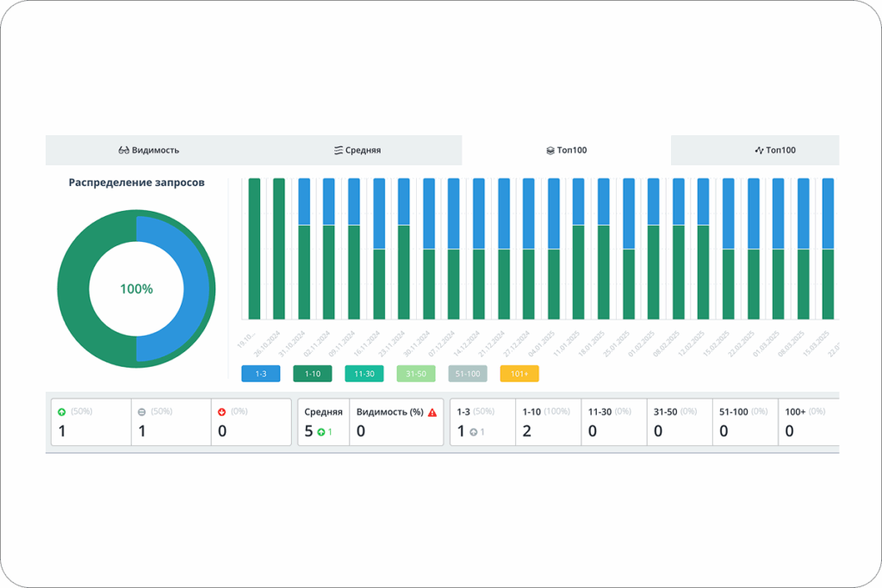Click the grey no-change icon beside (50%)
882x588 pixels.
point(142,412)
